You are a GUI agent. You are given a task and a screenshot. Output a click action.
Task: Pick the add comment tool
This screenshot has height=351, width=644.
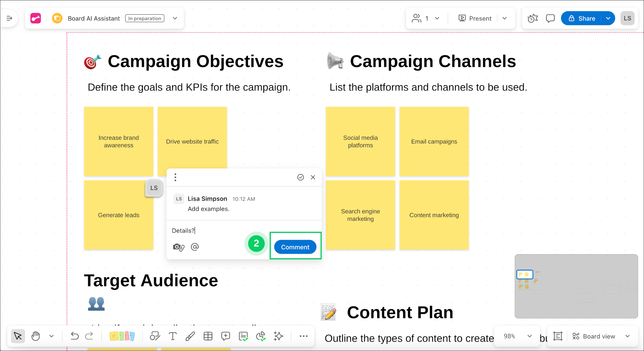click(x=225, y=336)
